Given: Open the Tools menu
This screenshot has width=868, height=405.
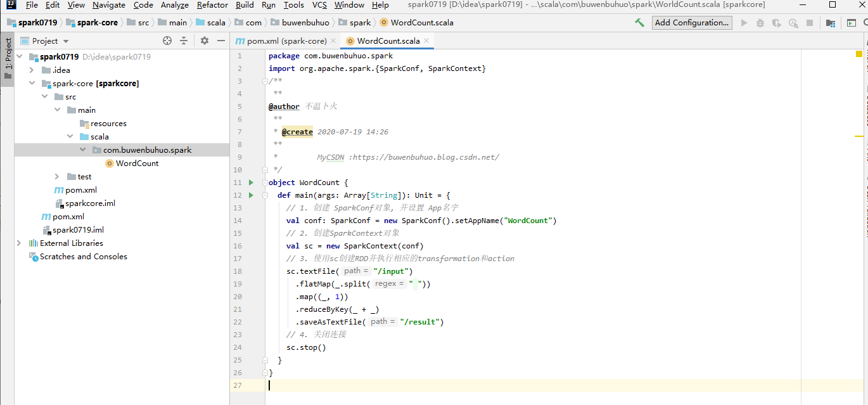Looking at the screenshot, I should (294, 5).
